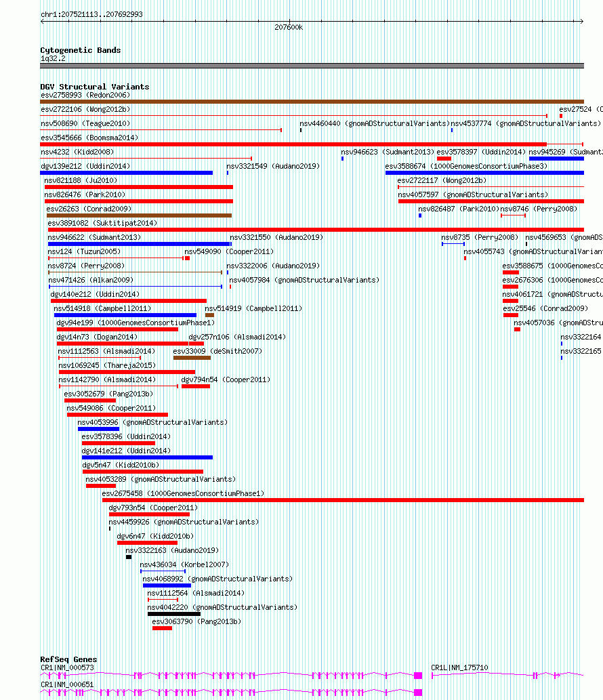Open esv33009 (deSmith2007) variant
The width and height of the screenshot is (603, 700).
[x=217, y=352]
